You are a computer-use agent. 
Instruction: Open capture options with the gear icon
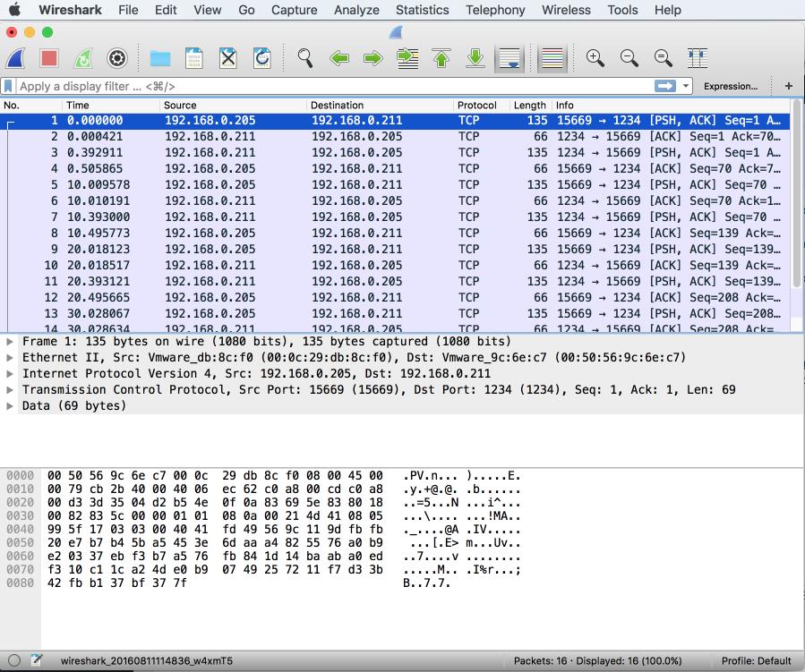tap(116, 58)
